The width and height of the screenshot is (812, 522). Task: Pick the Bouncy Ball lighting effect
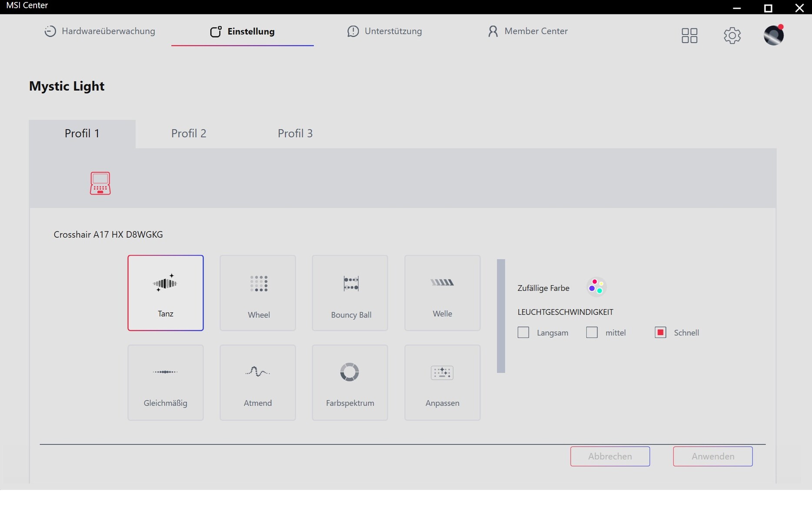click(x=350, y=293)
